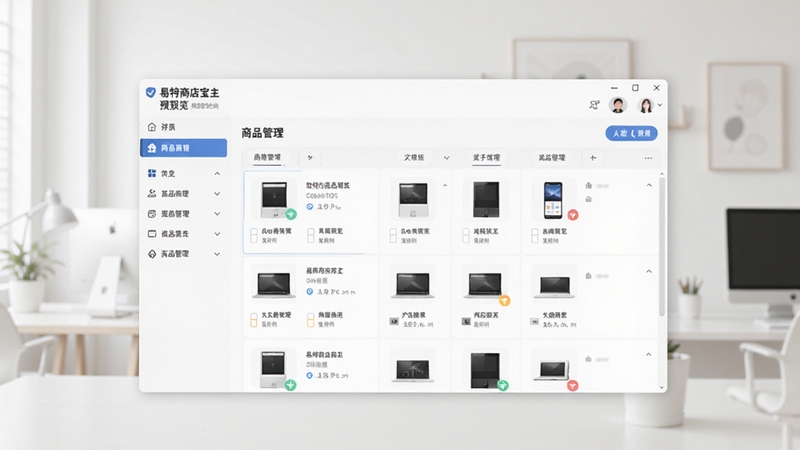The image size is (800, 450).
Task: Click the small house icon below the bar chart icon
Action: (588, 199)
